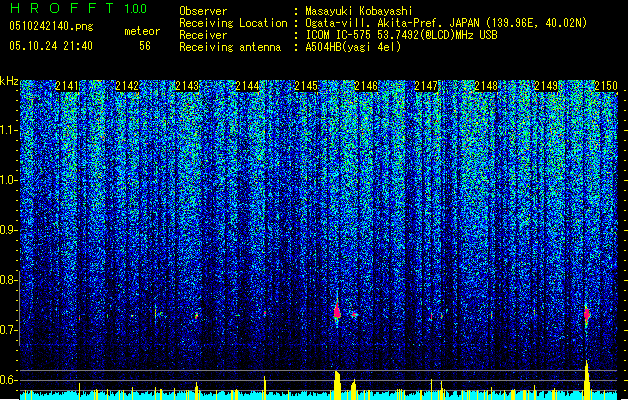Image resolution: width=629 pixels, height=400 pixels.
Task: Click the wide yellow signal peak below 2146
Action: coord(337,385)
